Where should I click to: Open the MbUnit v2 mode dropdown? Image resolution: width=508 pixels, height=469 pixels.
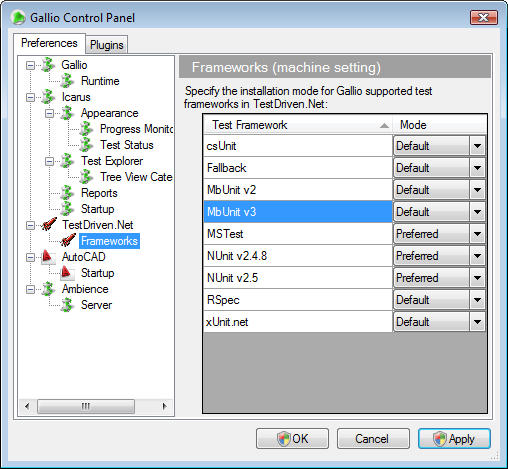(477, 190)
